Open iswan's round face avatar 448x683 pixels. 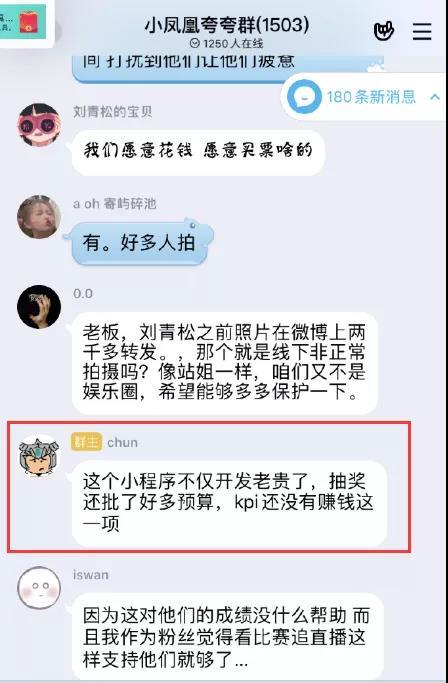(x=39, y=588)
